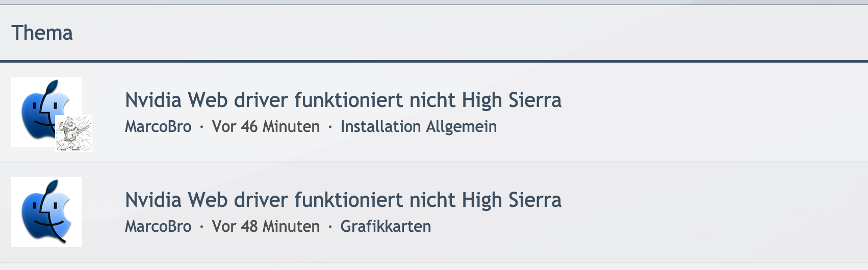The height and width of the screenshot is (270, 868).
Task: Go to the Grafikkarten forum
Action: click(x=386, y=227)
